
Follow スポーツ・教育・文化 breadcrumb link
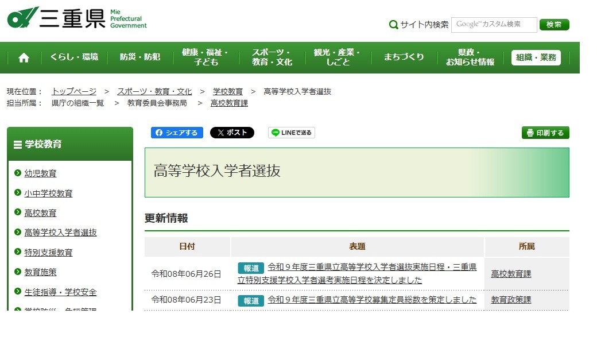(154, 91)
